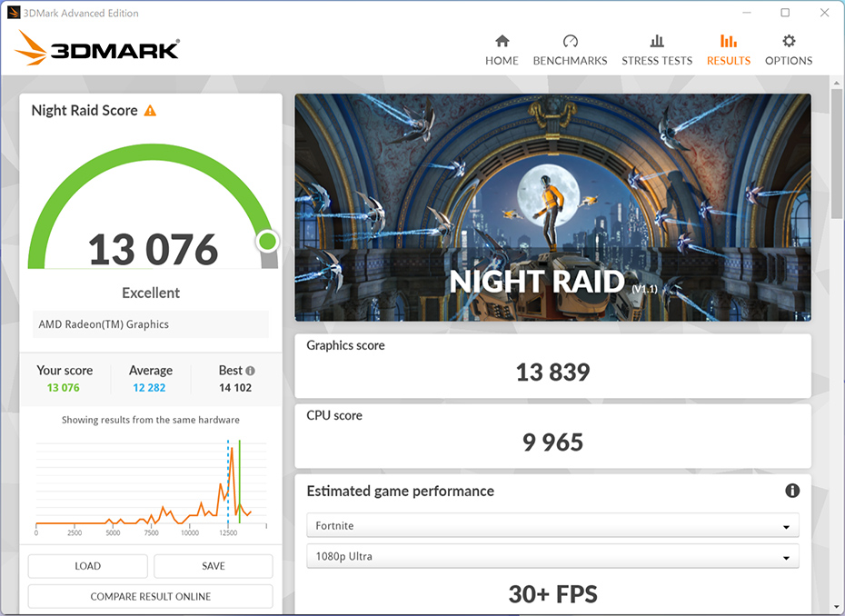Screen dimensions: 845x616
Task: Switch to the STRESS TESTS tab
Action: 657,50
